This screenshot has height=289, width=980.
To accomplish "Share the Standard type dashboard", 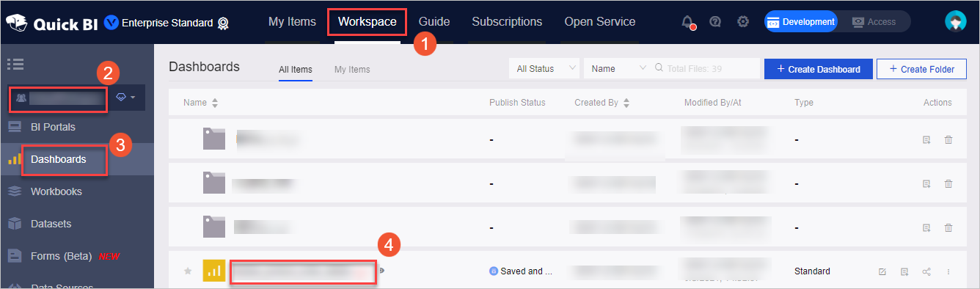I will 926,271.
